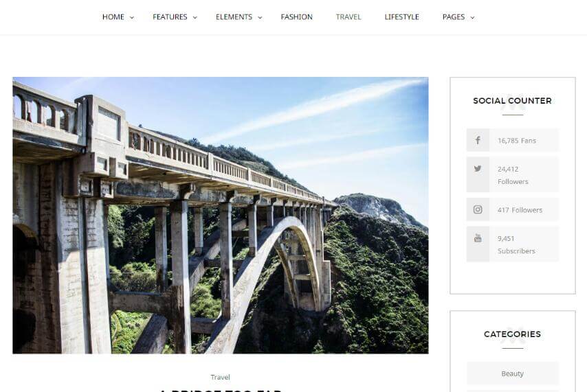Click the Twitter bird icon
The image size is (587, 392).
pos(478,169)
